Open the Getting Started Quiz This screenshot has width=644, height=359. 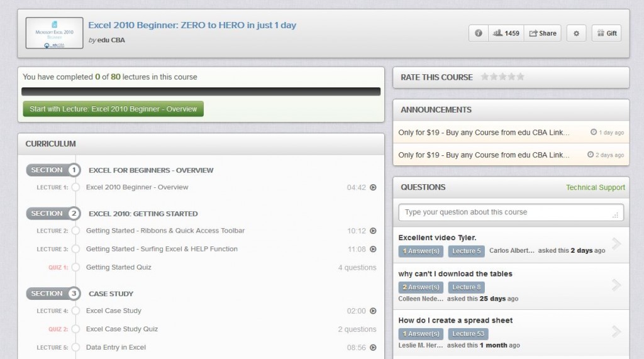(119, 267)
